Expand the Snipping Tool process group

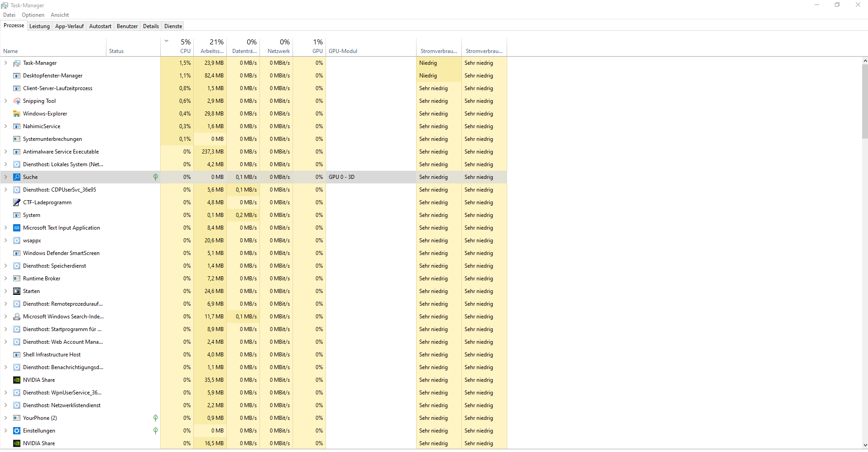tap(5, 101)
